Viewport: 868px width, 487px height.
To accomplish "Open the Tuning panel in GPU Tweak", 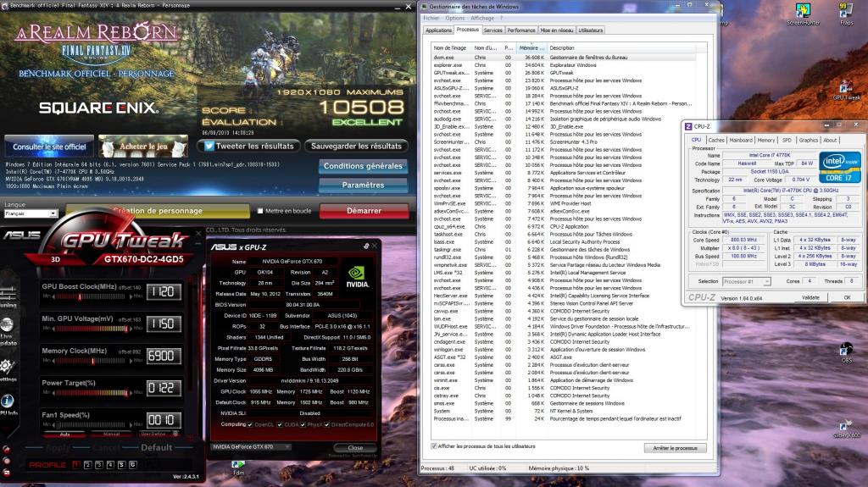I will (x=7, y=293).
